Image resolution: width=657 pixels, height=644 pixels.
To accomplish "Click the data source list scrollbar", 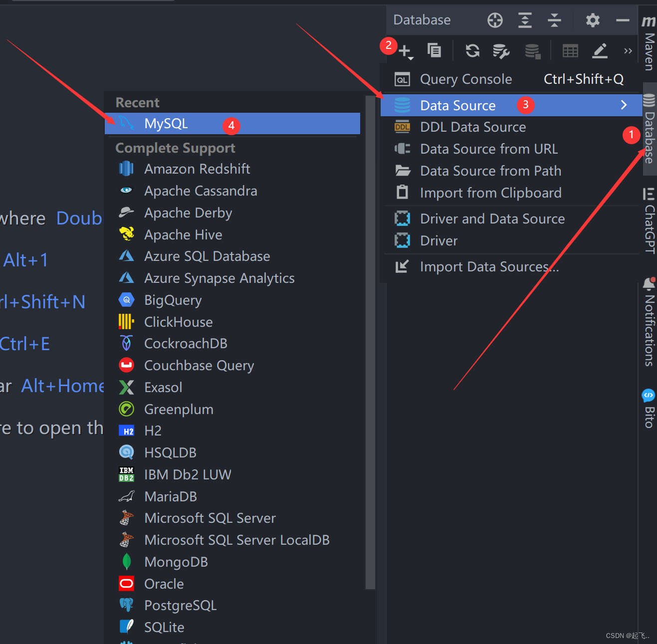I will click(370, 342).
